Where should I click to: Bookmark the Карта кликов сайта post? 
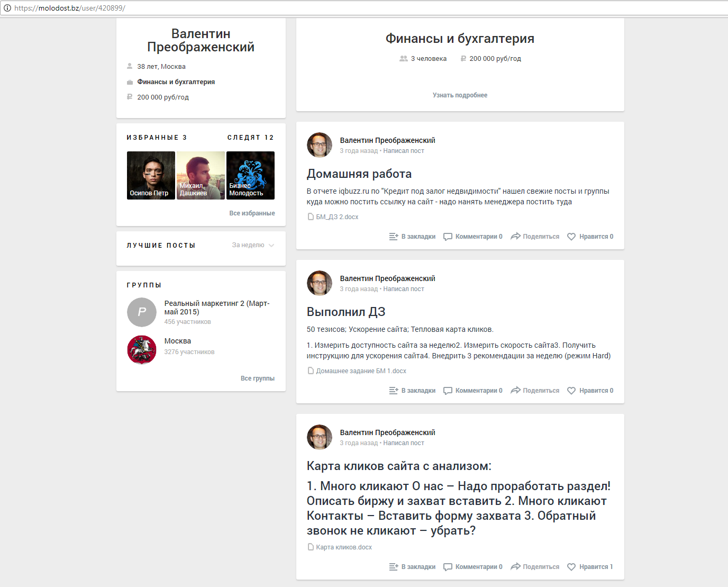[412, 567]
